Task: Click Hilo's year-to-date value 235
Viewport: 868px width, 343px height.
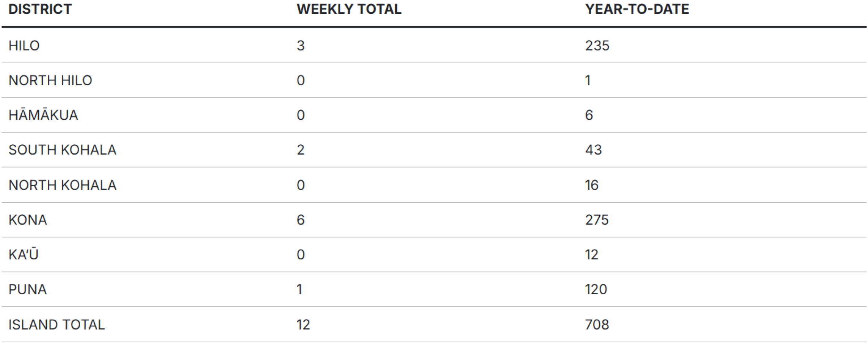Action: pyautogui.click(x=597, y=46)
